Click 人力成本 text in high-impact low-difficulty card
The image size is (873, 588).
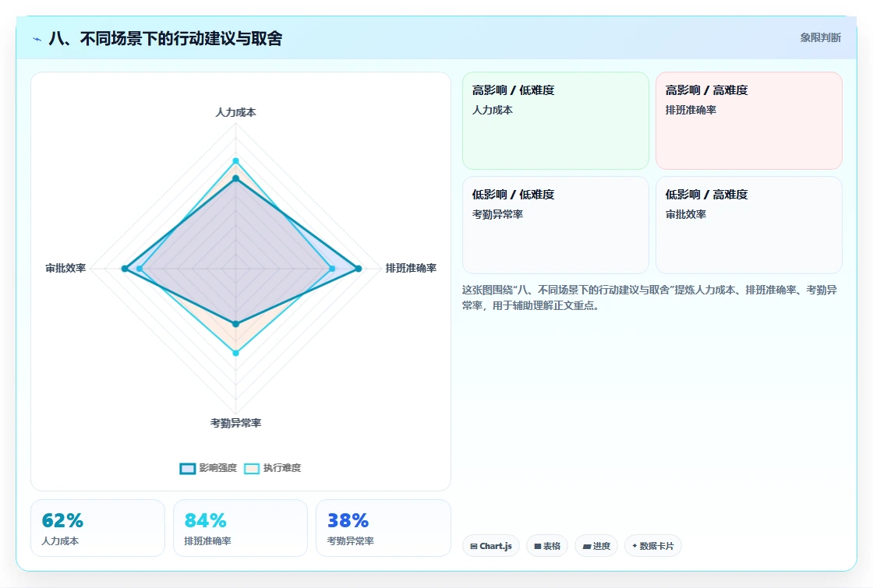(493, 110)
